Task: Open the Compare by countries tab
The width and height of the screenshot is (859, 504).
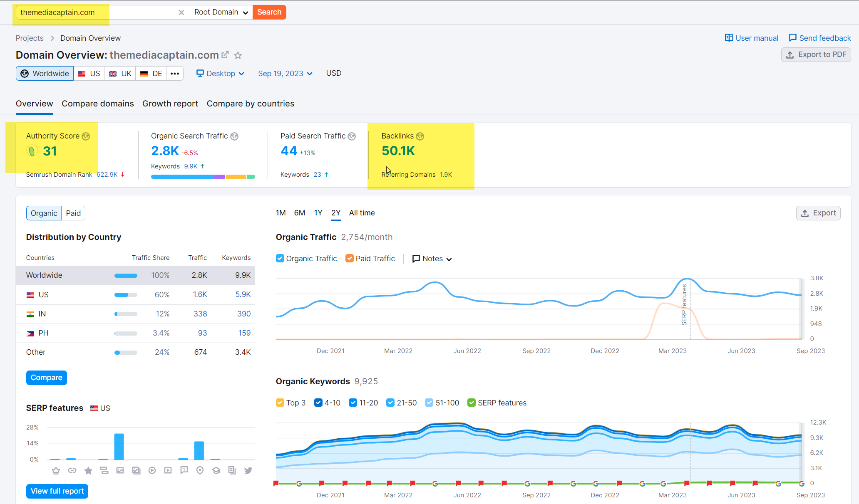Action: [x=251, y=104]
